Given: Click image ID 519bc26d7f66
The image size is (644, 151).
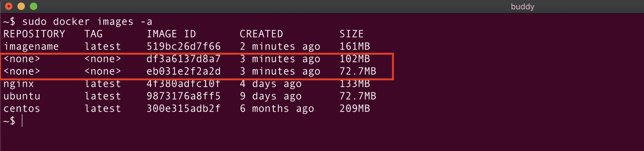Looking at the screenshot, I should (x=183, y=47).
